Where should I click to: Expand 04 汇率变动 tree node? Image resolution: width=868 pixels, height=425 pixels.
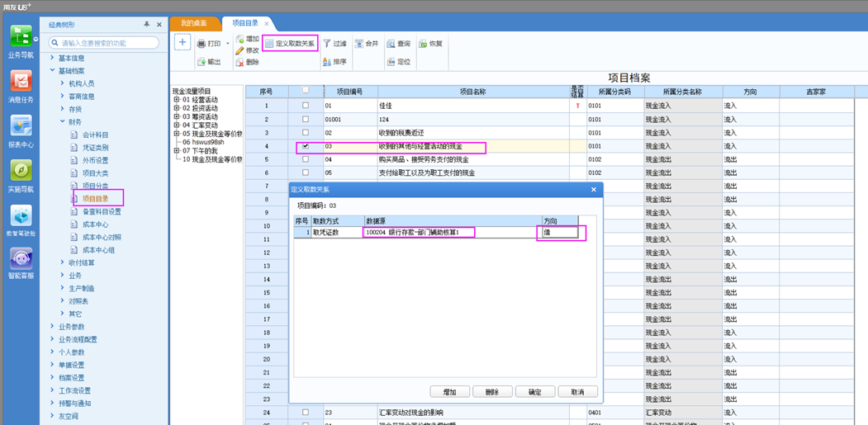point(177,125)
